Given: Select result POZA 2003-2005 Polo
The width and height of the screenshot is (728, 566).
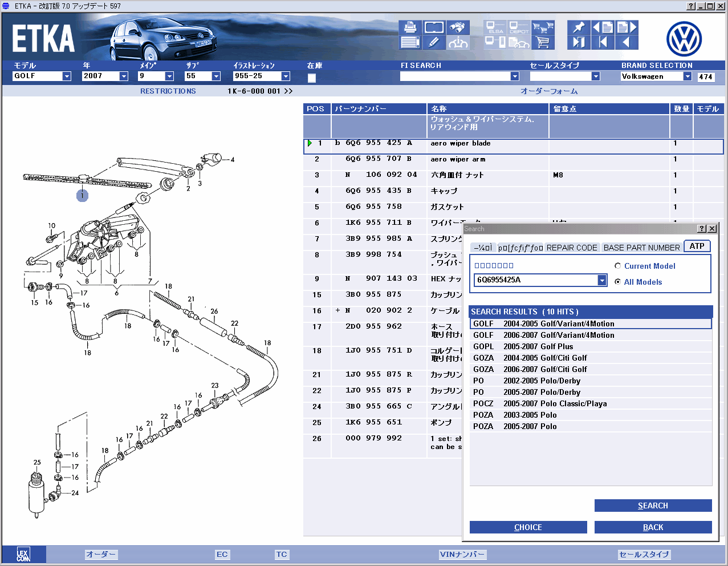Looking at the screenshot, I should pos(591,415).
